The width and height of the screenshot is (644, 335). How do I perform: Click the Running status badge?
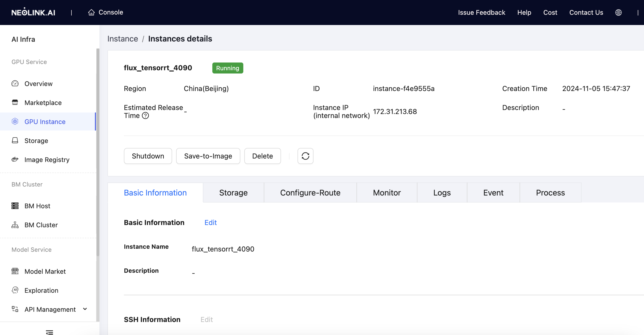point(228,68)
